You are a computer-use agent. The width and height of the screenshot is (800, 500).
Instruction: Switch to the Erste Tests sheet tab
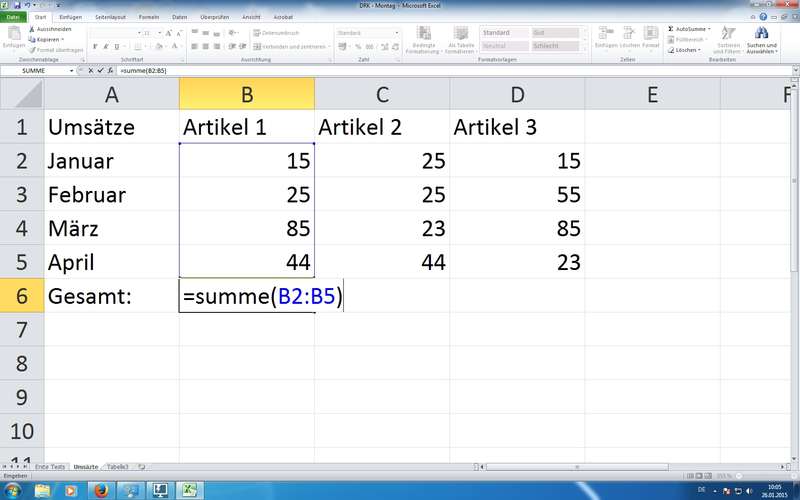tap(50, 467)
